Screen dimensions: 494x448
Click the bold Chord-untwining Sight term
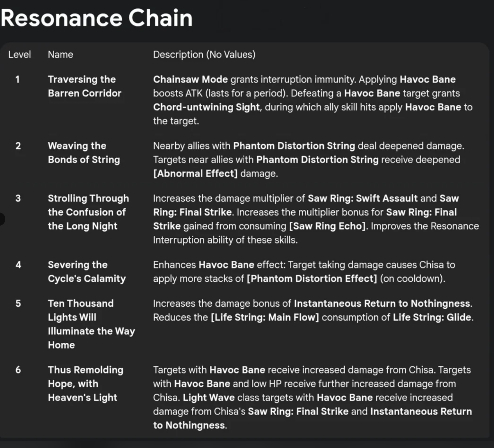(206, 107)
